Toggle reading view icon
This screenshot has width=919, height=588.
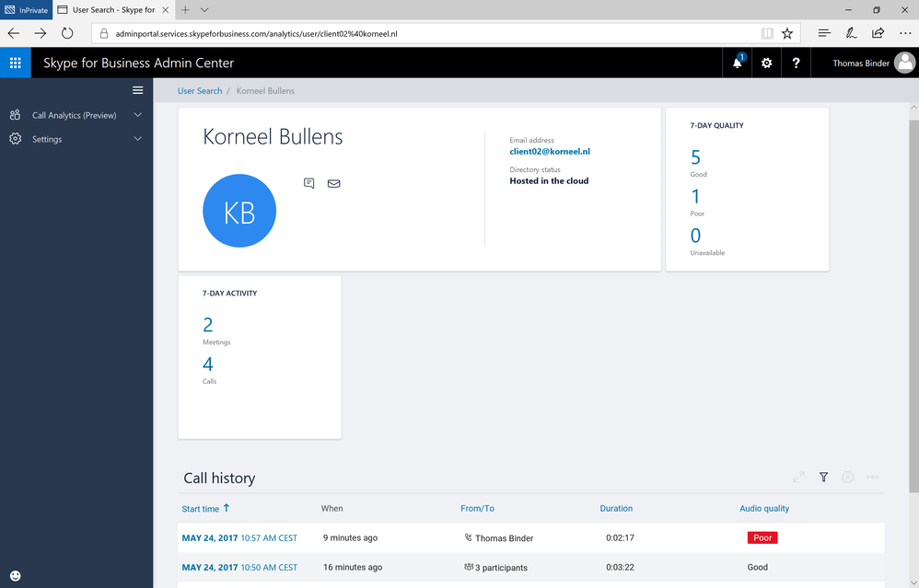tap(767, 33)
